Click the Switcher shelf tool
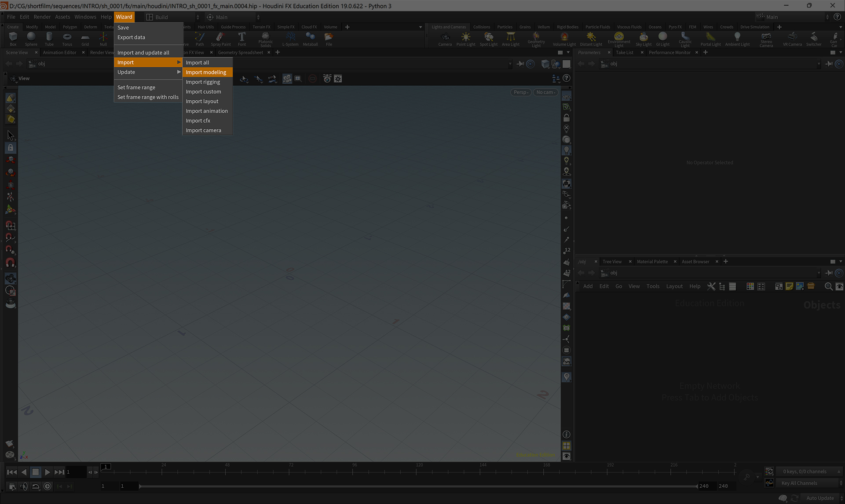 pos(814,39)
